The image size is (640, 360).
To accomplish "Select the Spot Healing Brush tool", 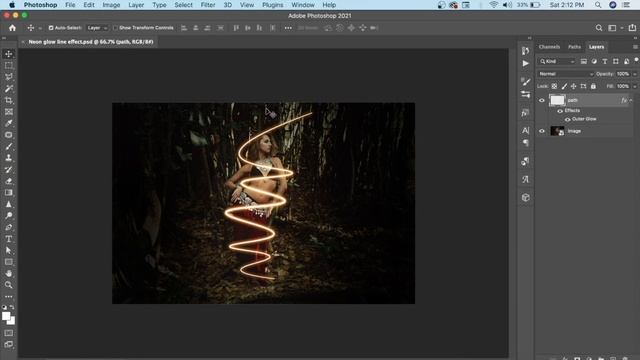I will [x=9, y=135].
